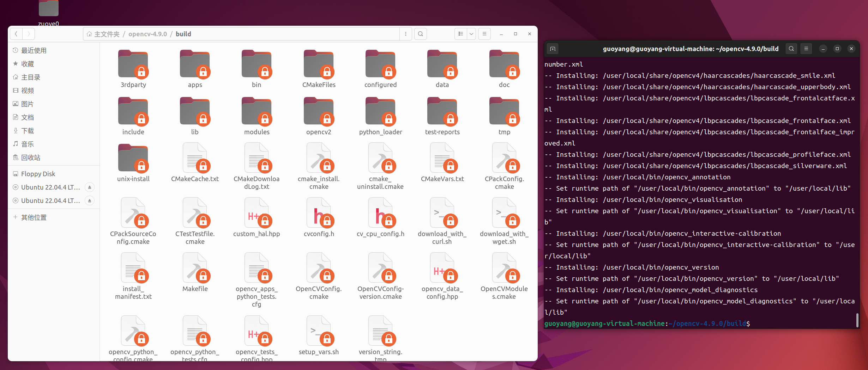868x370 pixels.
Task: Navigate to 主文件夹 in path bar
Action: pos(103,34)
